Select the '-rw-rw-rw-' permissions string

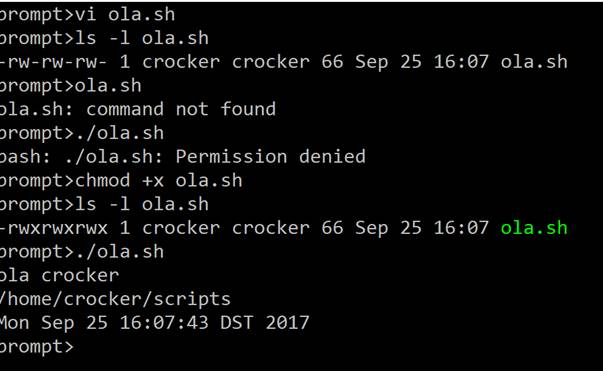[53, 62]
